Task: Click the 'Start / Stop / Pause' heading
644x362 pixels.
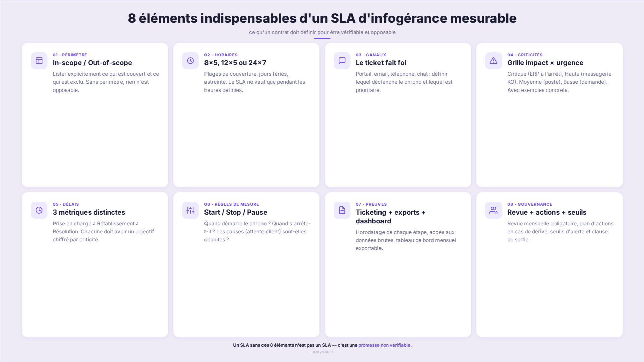Action: 236,212
